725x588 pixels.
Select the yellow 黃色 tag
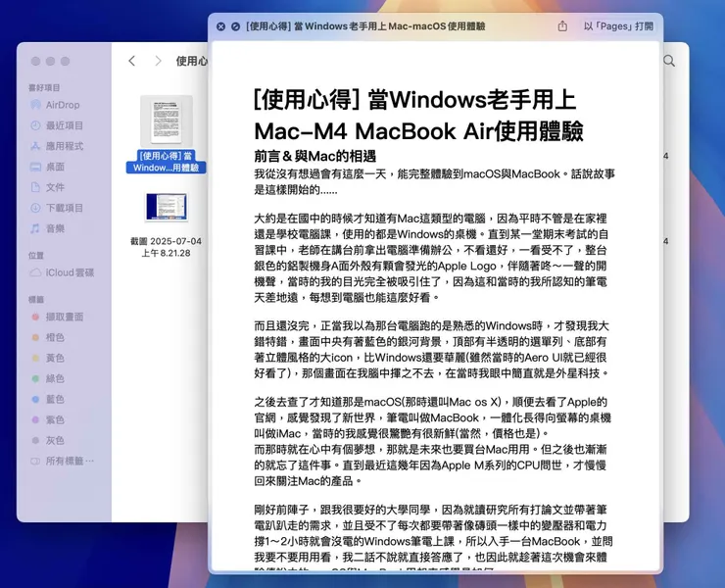[x=55, y=358]
